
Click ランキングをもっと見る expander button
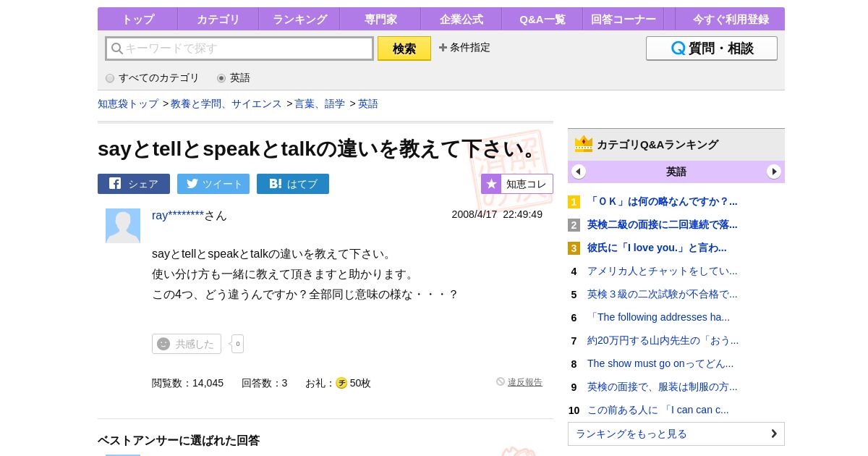pyautogui.click(x=676, y=434)
